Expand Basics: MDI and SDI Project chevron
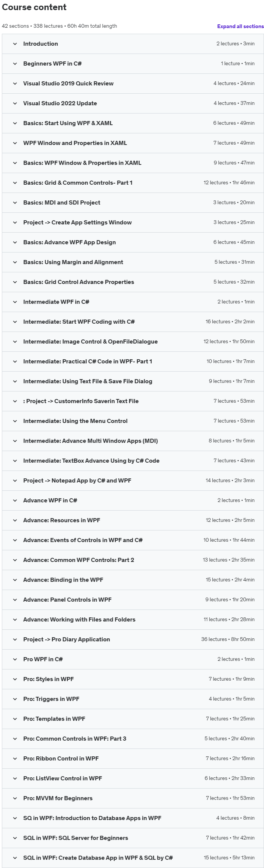The width and height of the screenshot is (264, 868). [15, 203]
